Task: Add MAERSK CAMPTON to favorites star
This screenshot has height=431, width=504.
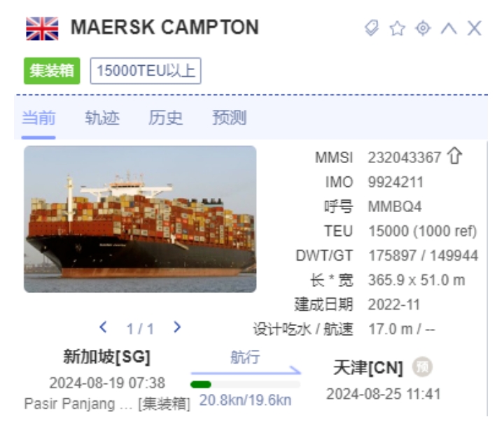Action: (x=398, y=28)
